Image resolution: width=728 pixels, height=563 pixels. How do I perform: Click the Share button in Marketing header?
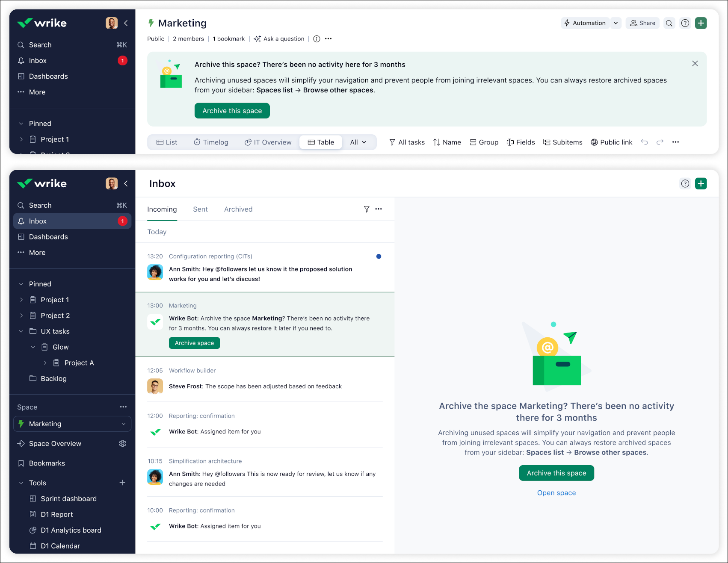642,23
